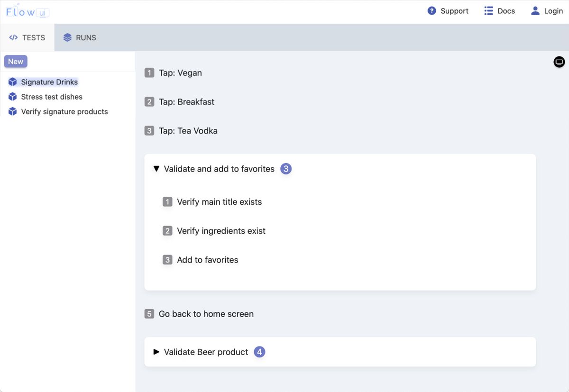Switch to the TESTS tab
The width and height of the screenshot is (569, 392).
(27, 37)
